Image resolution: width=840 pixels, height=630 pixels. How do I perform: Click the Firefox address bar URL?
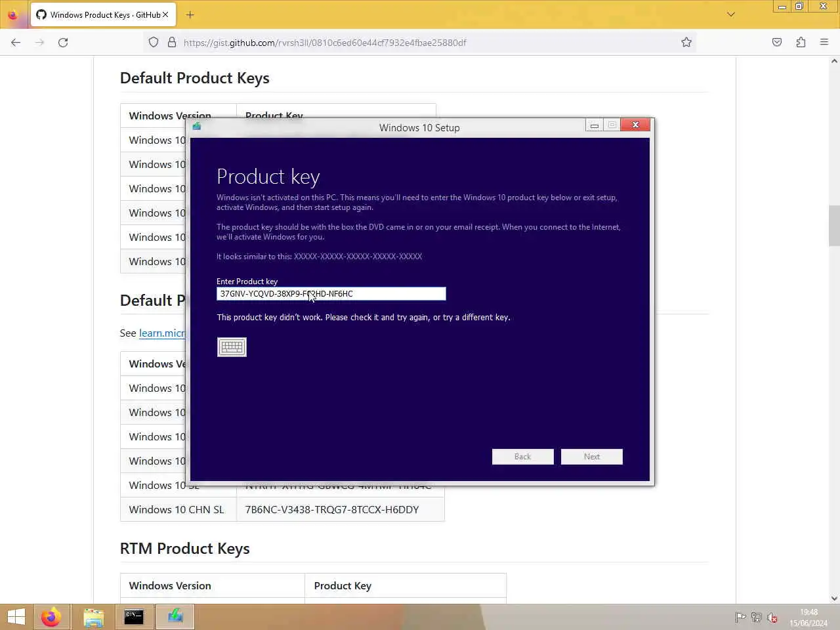pyautogui.click(x=325, y=43)
